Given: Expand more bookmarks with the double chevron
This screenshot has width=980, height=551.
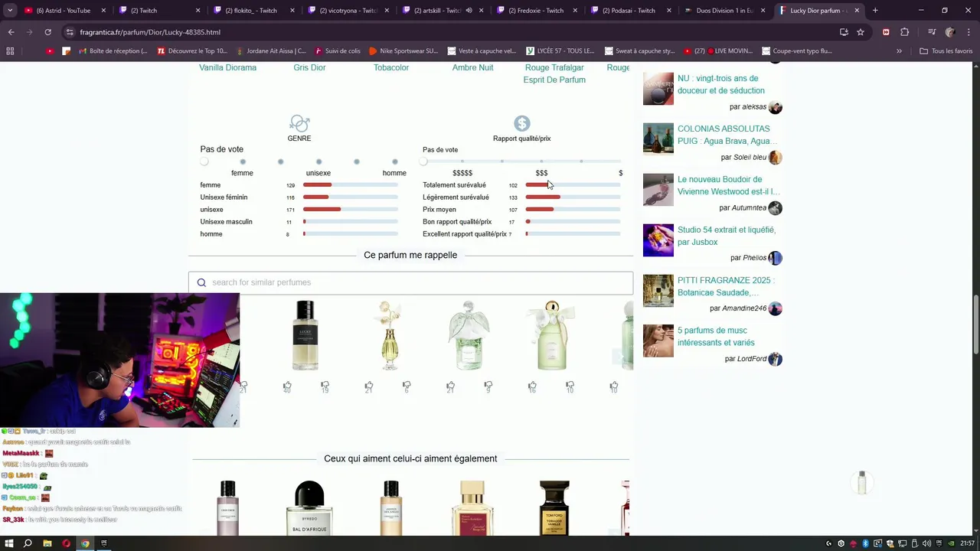Looking at the screenshot, I should 899,51.
